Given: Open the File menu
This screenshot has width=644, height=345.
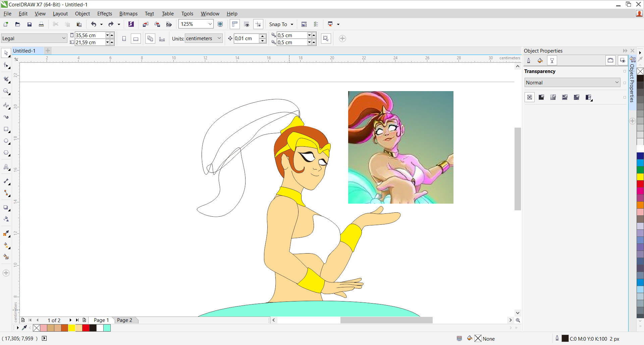Looking at the screenshot, I should [x=7, y=13].
